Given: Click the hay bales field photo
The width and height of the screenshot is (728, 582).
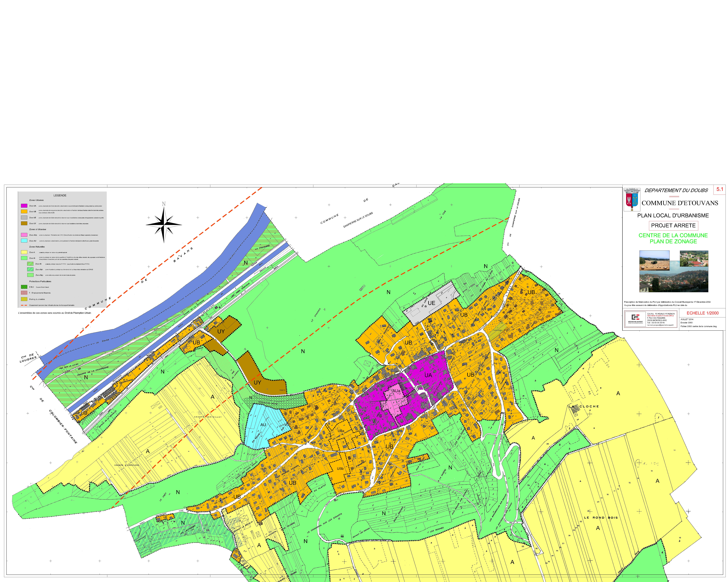Looking at the screenshot, I should [x=654, y=260].
